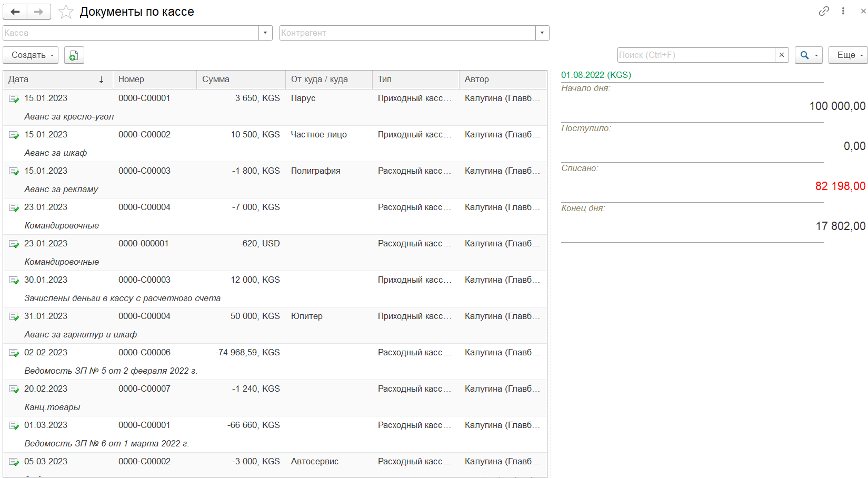This screenshot has width=868, height=478.
Task: Click the Списано value 82 198,00
Action: 840,186
